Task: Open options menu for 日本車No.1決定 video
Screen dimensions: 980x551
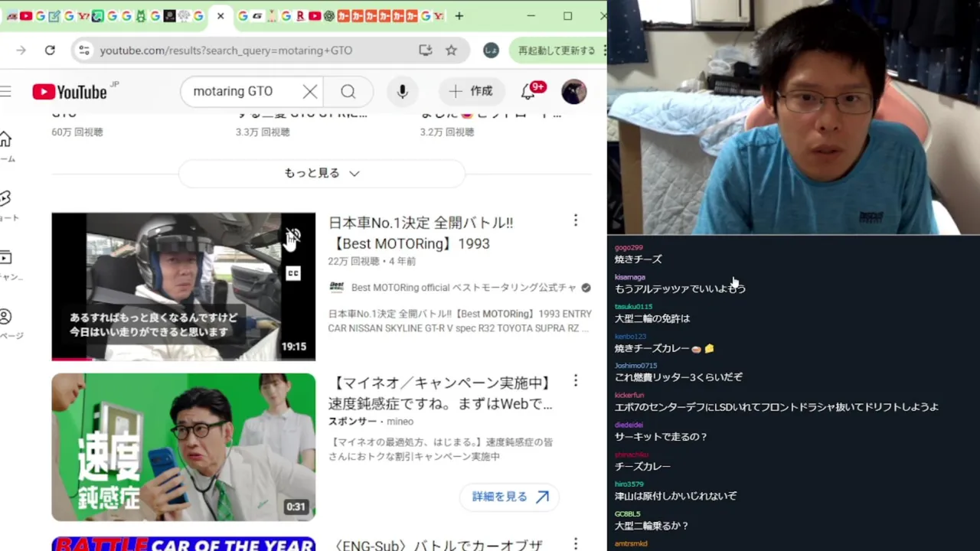Action: pos(576,220)
